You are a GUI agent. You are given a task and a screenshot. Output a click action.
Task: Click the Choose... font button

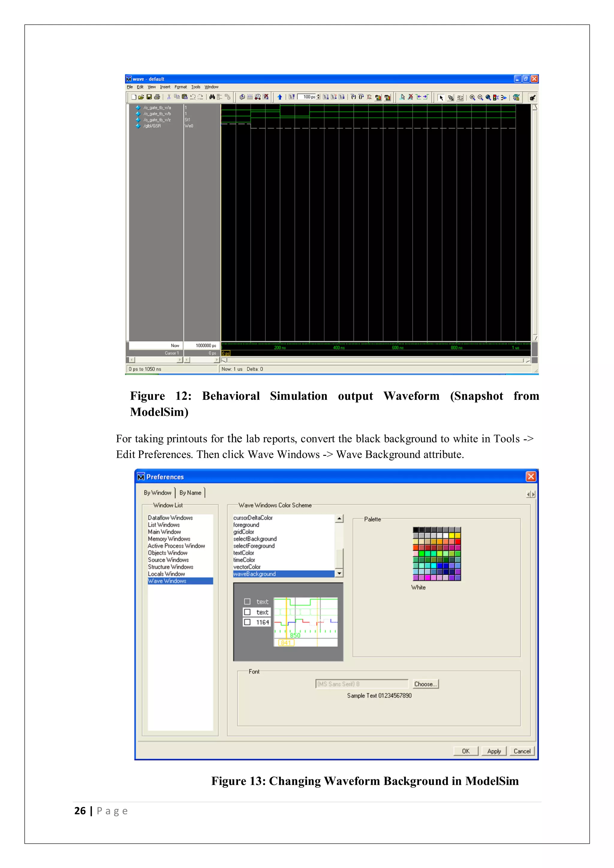coord(425,684)
